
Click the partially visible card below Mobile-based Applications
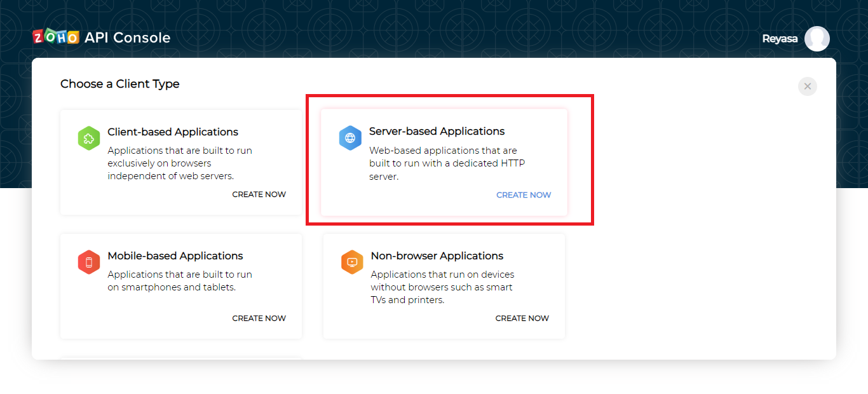180,360
